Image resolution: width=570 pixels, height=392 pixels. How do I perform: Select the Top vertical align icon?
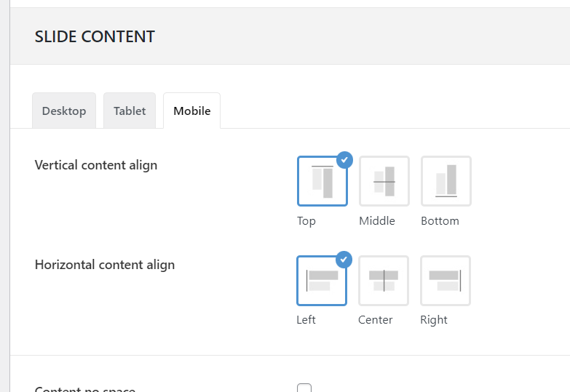click(x=322, y=182)
